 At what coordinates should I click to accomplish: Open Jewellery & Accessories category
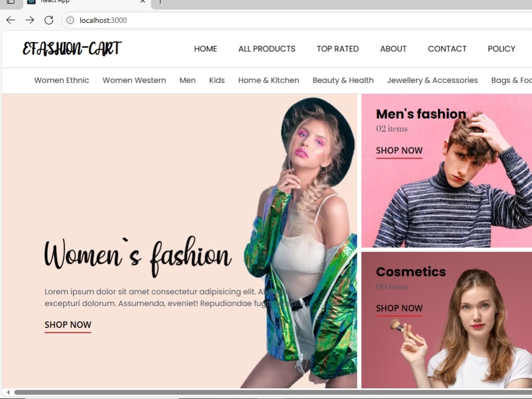[x=432, y=80]
